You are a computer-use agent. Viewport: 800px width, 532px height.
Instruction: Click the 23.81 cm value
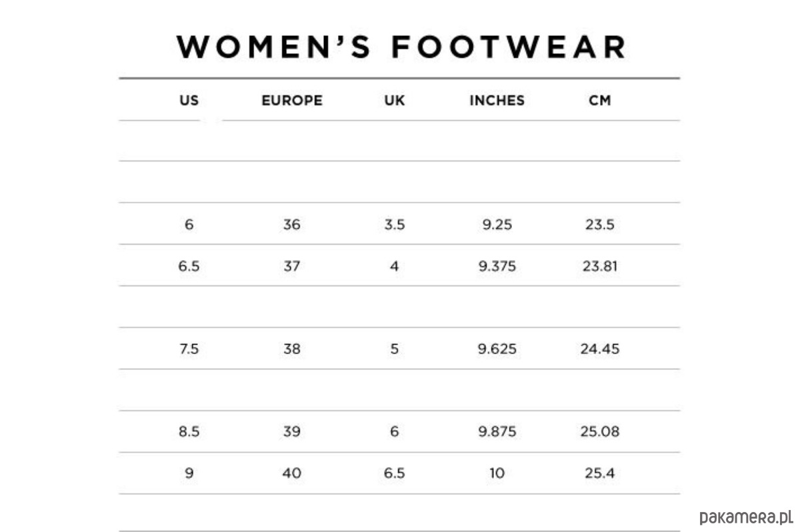click(x=600, y=266)
